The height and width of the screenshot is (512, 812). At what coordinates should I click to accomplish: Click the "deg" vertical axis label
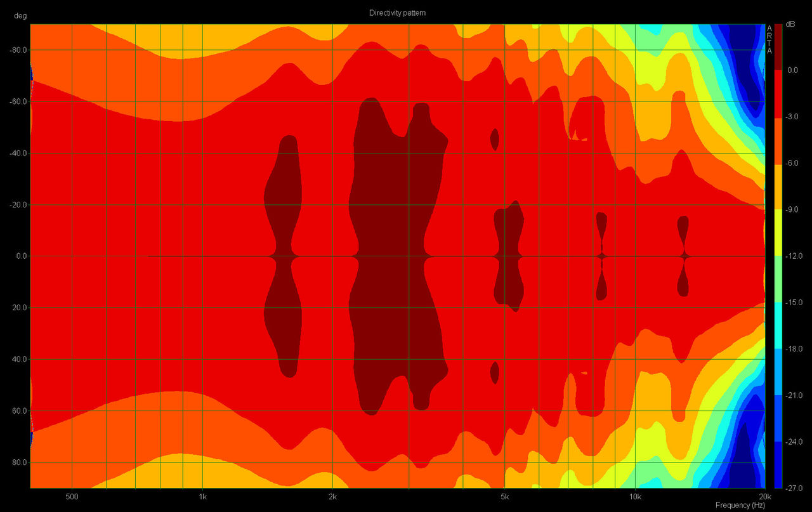coord(20,16)
